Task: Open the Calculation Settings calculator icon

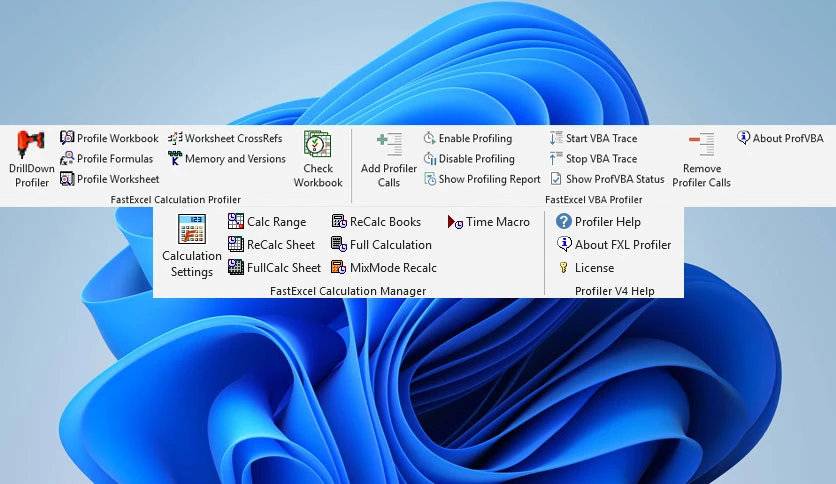Action: 191,229
